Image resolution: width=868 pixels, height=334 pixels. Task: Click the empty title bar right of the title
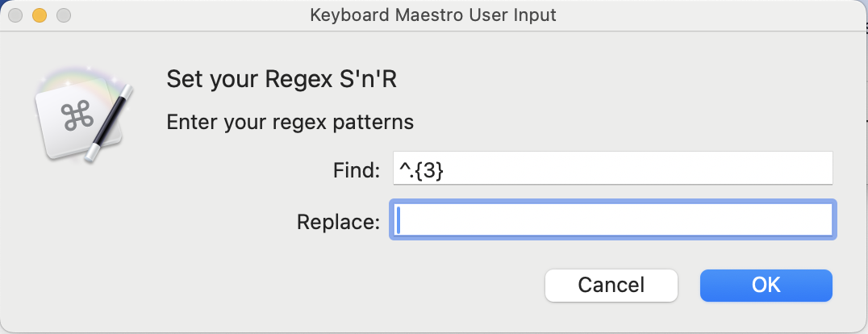[x=710, y=15]
